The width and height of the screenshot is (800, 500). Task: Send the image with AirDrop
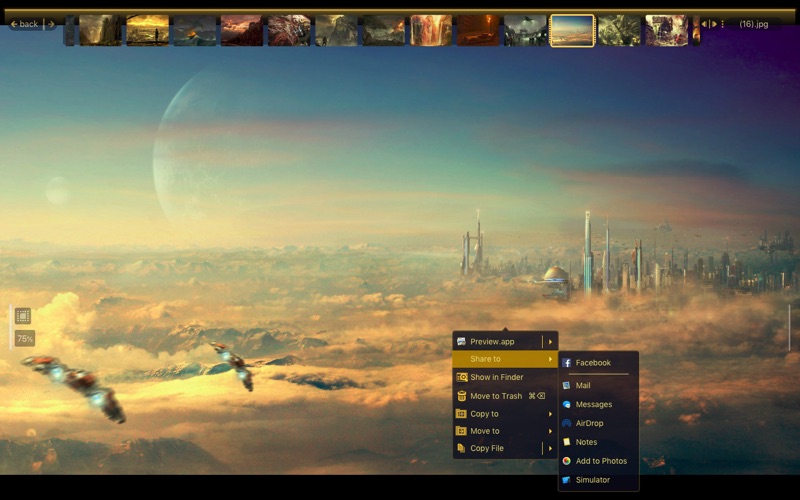[598, 423]
